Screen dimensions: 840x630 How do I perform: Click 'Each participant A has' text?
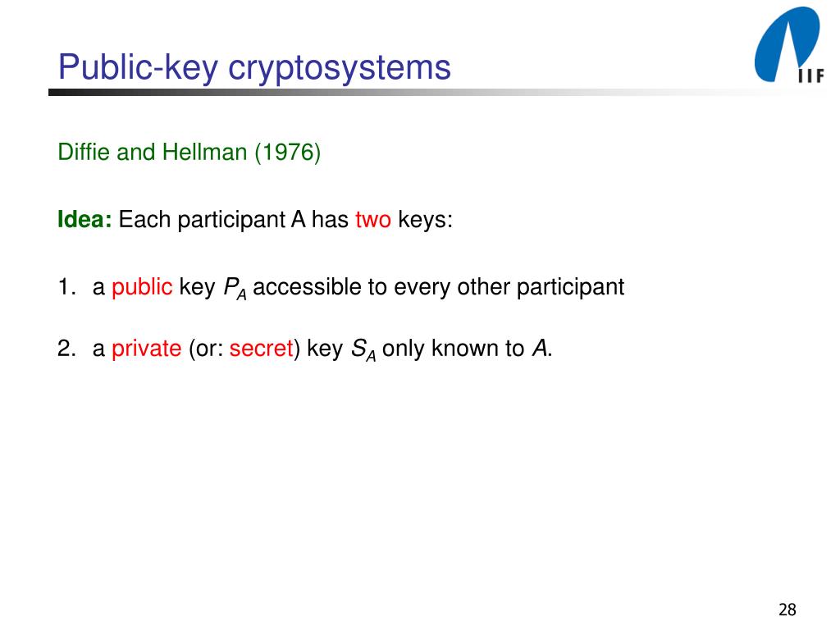coord(233,220)
